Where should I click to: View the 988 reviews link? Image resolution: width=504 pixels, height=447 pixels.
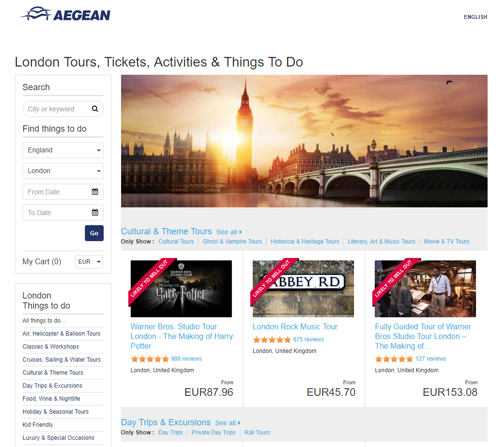pos(187,359)
